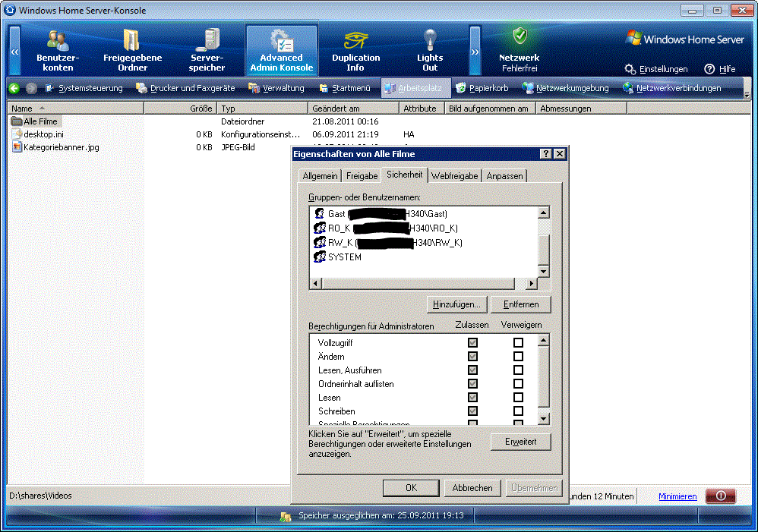
Task: Toggle Vollzugriff Verweigern checkbox
Action: 518,342
